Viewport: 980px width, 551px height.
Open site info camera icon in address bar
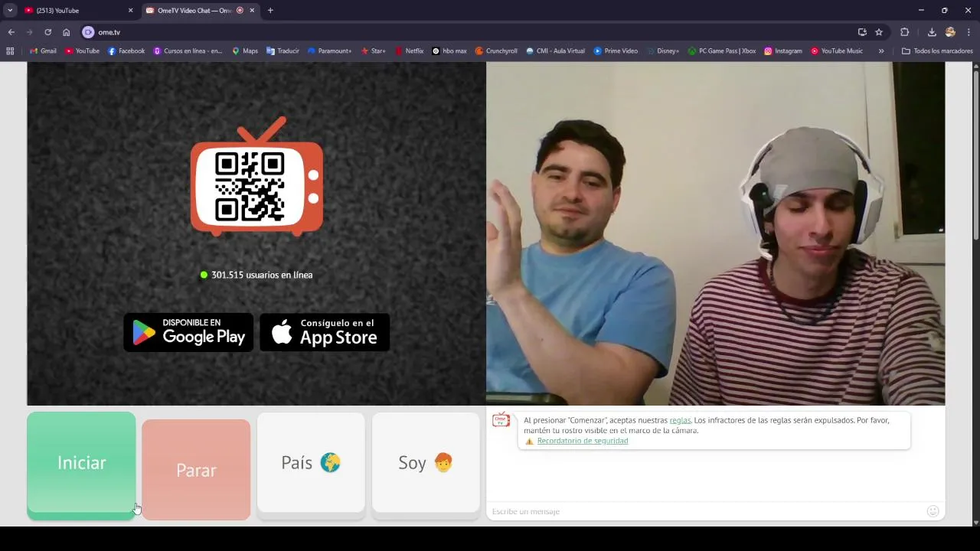88,32
